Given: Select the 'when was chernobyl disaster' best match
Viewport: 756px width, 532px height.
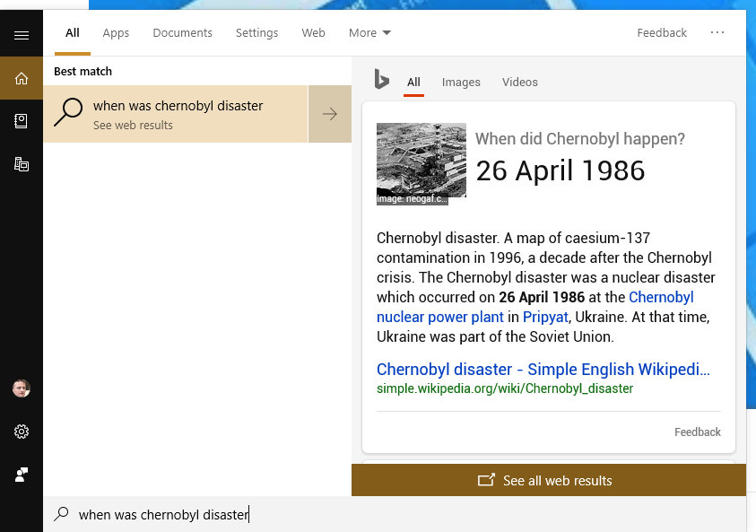Looking at the screenshot, I should (176, 114).
